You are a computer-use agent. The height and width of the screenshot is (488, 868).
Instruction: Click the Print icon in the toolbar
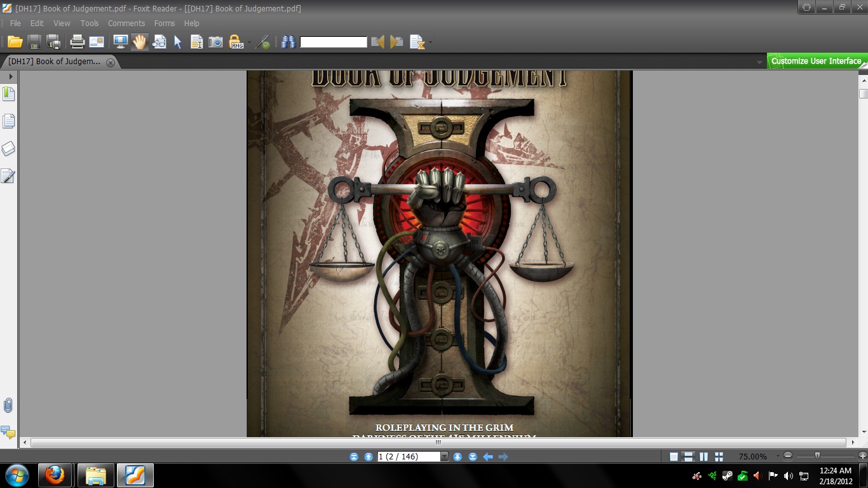[x=78, y=42]
